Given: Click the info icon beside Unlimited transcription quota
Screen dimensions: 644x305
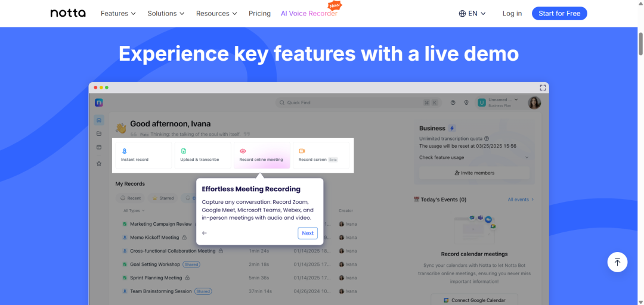Looking at the screenshot, I should pos(487,139).
